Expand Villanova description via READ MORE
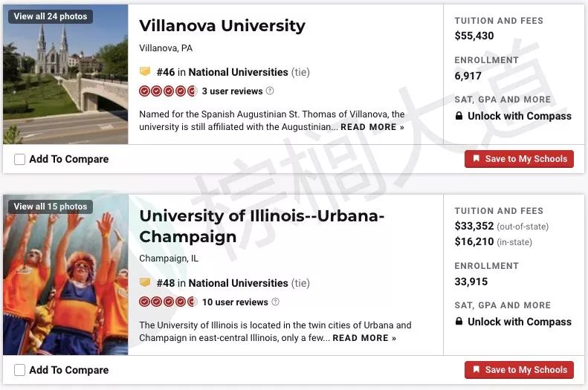The image size is (588, 390). [372, 127]
